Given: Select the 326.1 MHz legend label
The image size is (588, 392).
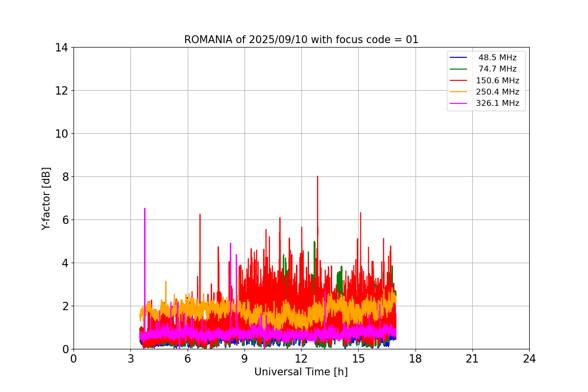Looking at the screenshot, I should coord(497,103).
